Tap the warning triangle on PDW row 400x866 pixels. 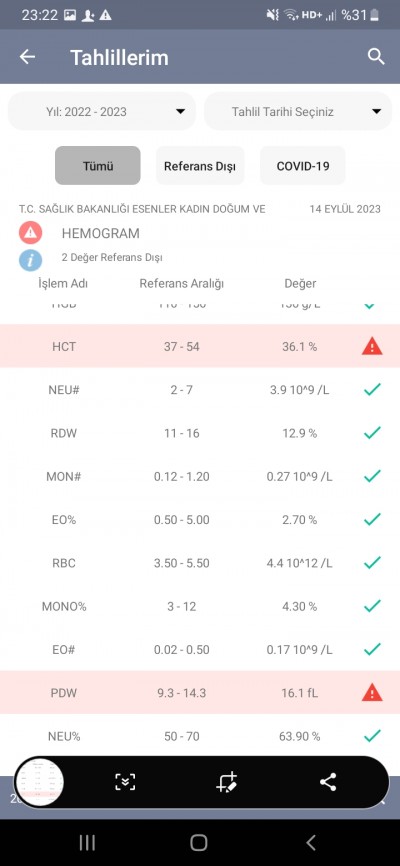click(x=372, y=693)
